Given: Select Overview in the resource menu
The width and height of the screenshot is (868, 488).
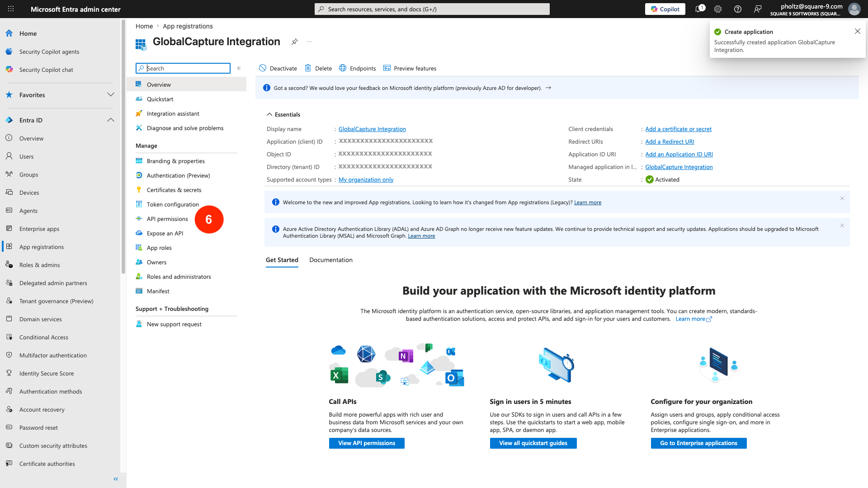Looking at the screenshot, I should tap(186, 84).
